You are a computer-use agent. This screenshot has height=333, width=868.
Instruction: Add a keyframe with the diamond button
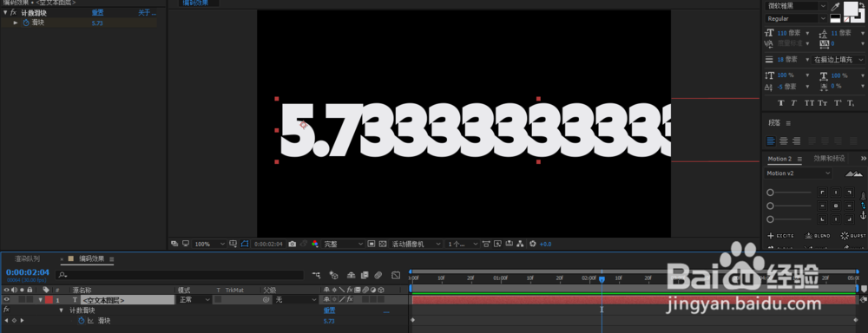14,320
